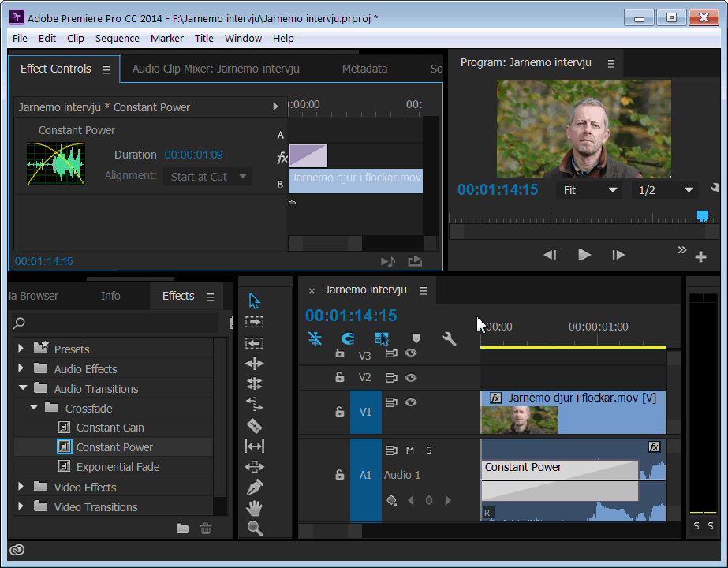Select the Hand tool

tap(255, 508)
